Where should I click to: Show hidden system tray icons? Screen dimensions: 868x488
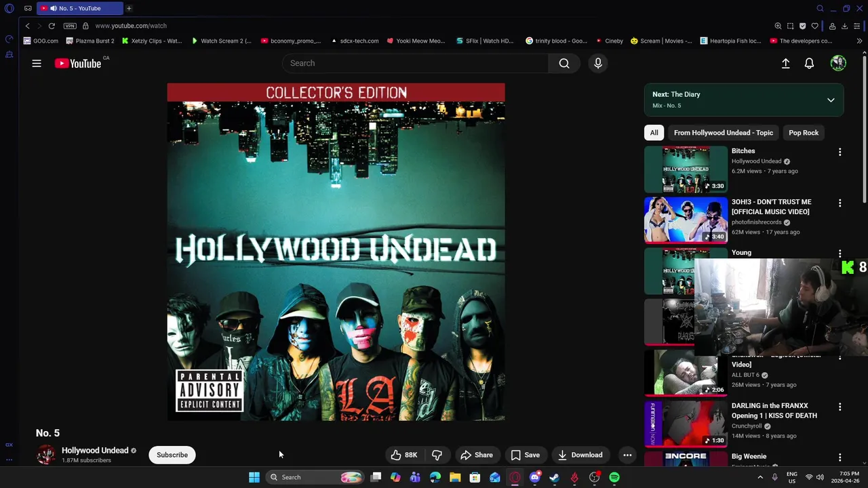(760, 477)
